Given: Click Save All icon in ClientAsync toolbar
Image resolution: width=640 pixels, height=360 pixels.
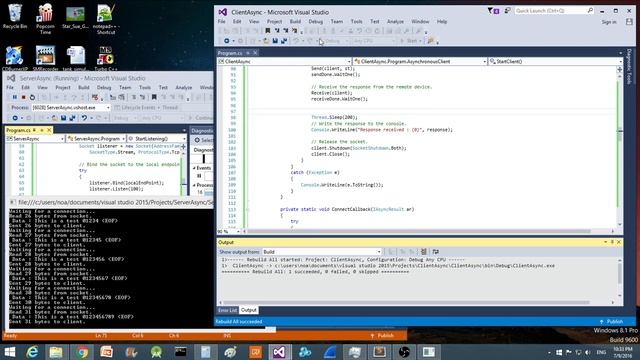Looking at the screenshot, I should 284,41.
